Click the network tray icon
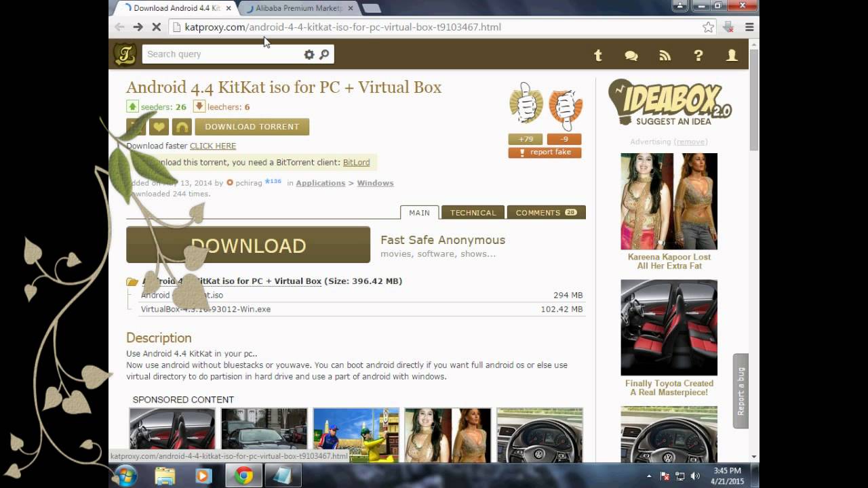Screen dimensions: 868x488 point(680,476)
